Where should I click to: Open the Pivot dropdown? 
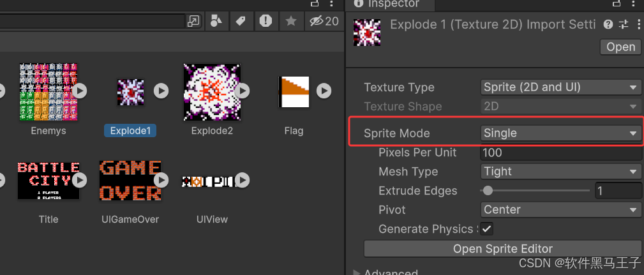coord(560,210)
